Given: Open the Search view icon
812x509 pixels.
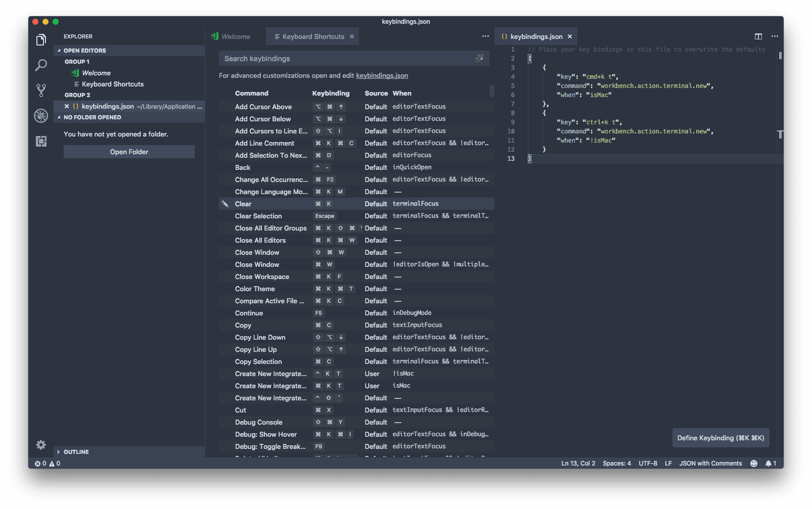Looking at the screenshot, I should pos(41,65).
